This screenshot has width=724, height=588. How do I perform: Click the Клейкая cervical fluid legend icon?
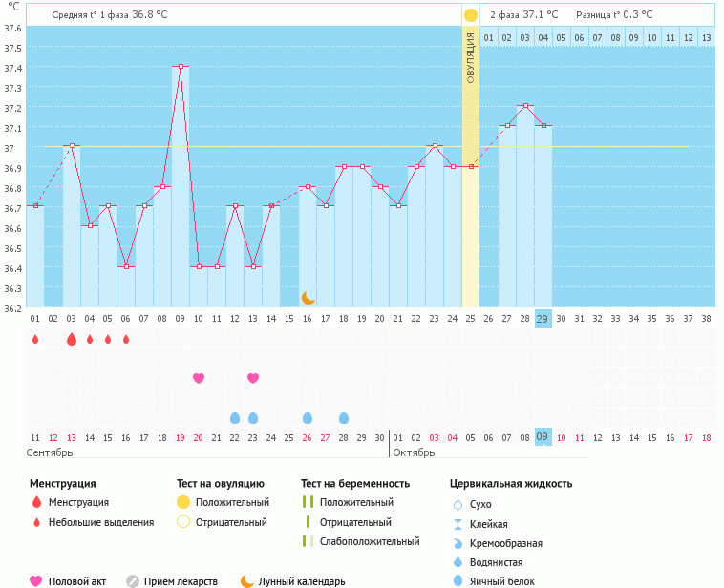[x=458, y=524]
